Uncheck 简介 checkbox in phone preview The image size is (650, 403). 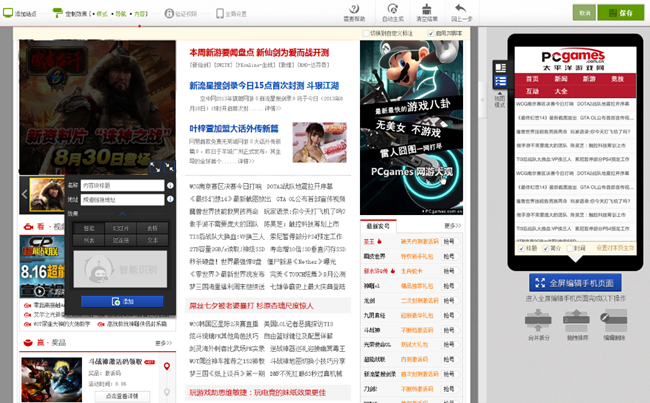click(x=546, y=248)
